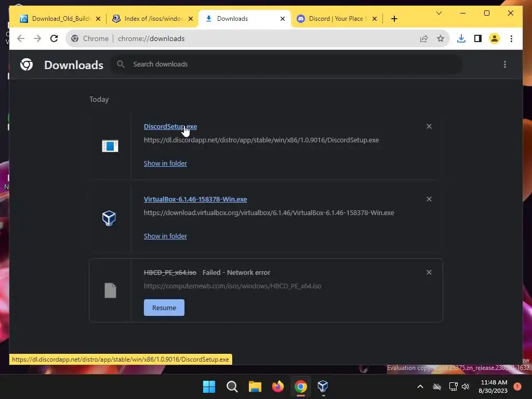Open the VirtualBox-6.1.46-158378-Win.exe link
Viewport: 532px width, 399px height.
[195, 199]
